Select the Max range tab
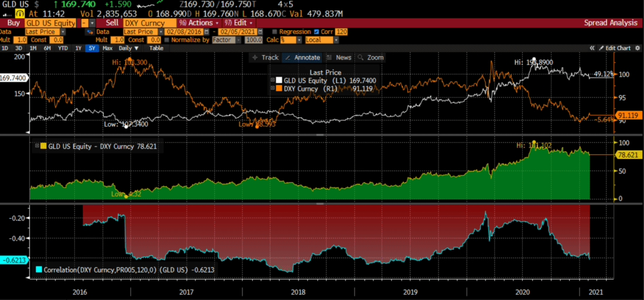The height and width of the screenshot is (300, 644). tap(108, 48)
